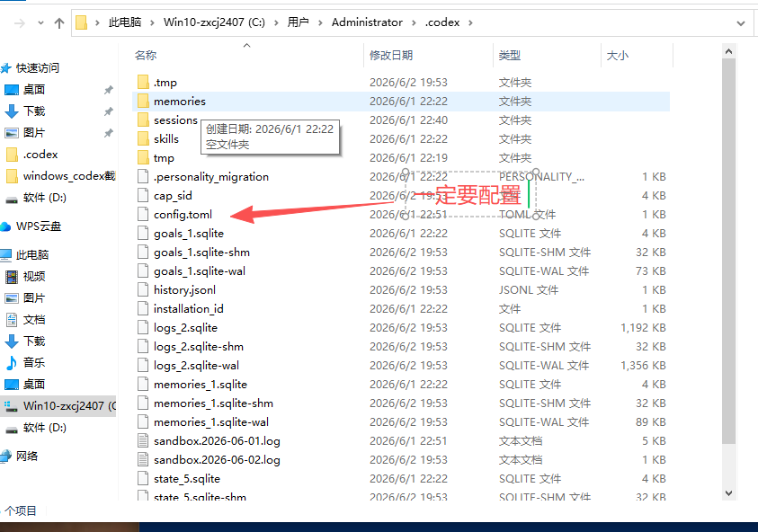Select 快速访问 in the navigation pane
Screen dimensions: 758x532
coord(37,68)
